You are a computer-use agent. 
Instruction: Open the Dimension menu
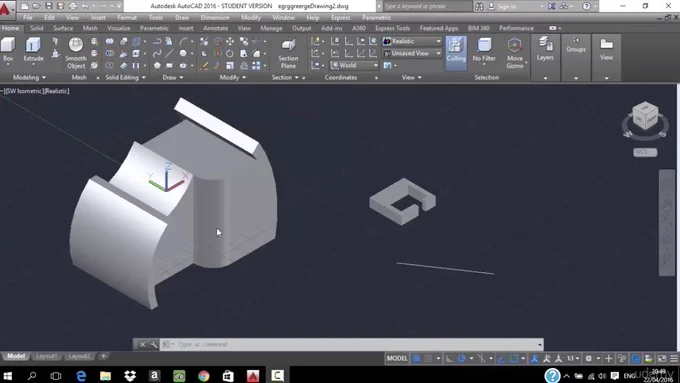pyautogui.click(x=215, y=18)
